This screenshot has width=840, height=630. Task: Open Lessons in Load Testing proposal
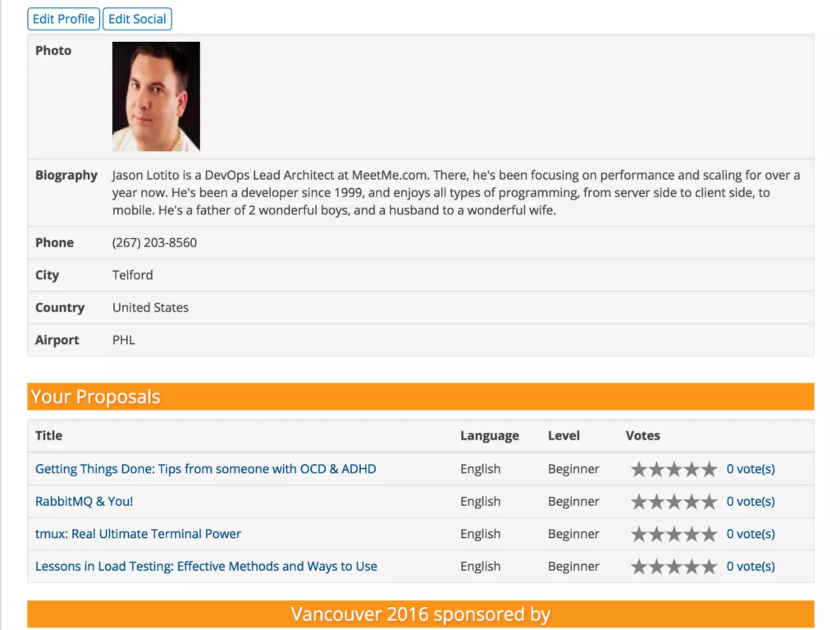tap(206, 566)
